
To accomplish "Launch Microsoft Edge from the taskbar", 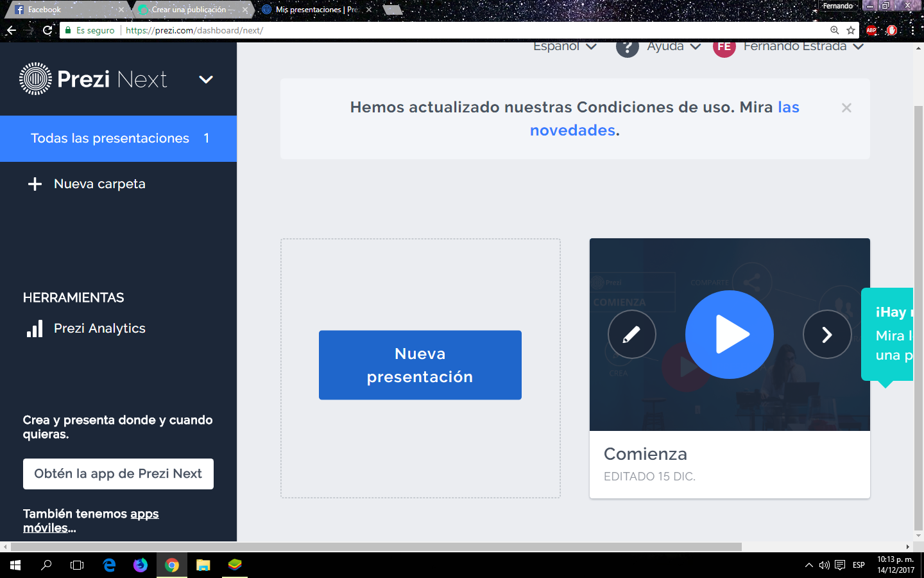I will tap(109, 565).
